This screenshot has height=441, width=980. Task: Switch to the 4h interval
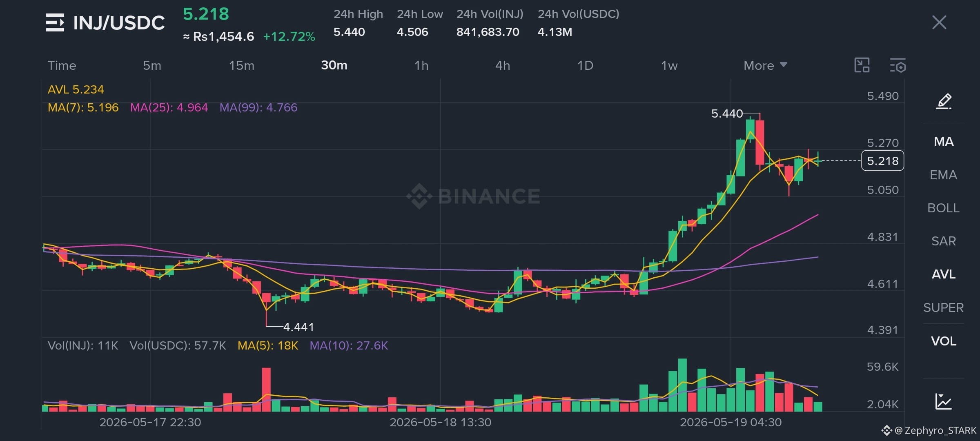pyautogui.click(x=503, y=65)
